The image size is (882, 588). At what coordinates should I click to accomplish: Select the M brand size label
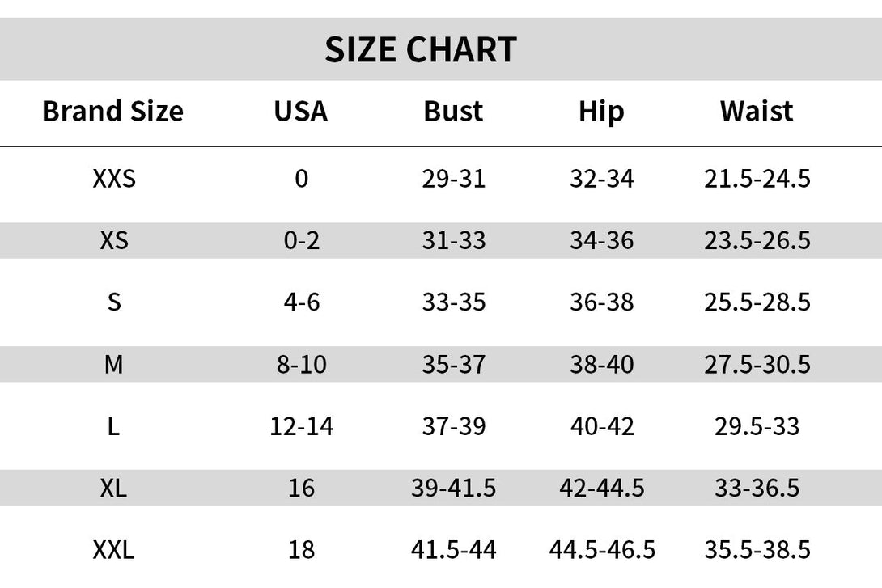pyautogui.click(x=113, y=364)
